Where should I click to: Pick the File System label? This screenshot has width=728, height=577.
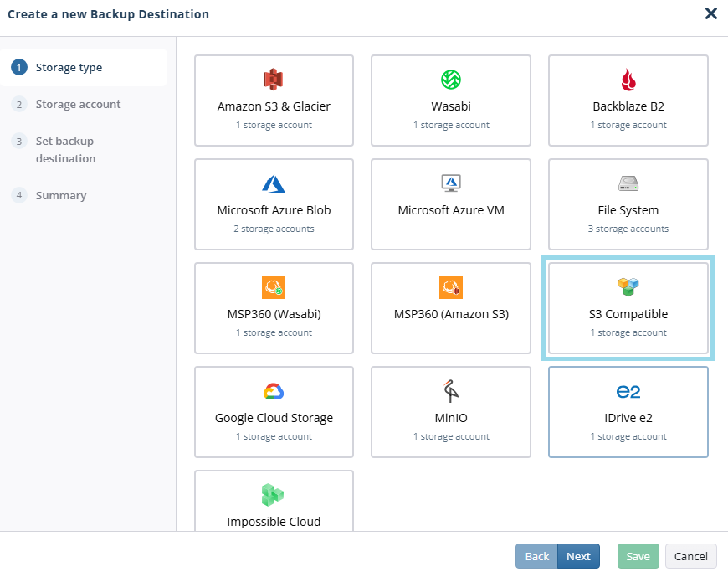point(628,210)
